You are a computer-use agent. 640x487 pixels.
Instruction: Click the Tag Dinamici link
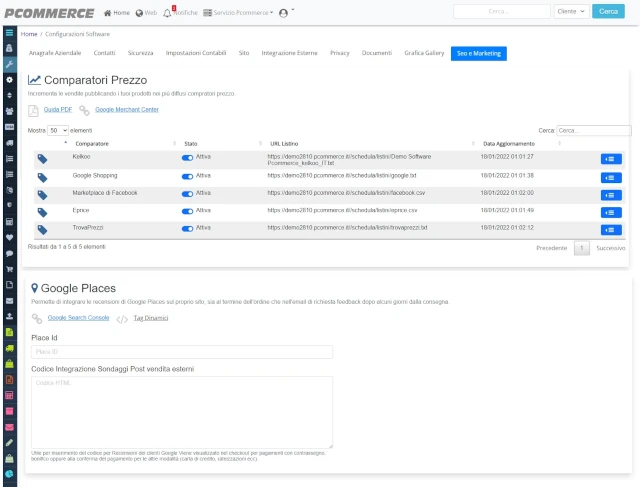click(x=151, y=318)
